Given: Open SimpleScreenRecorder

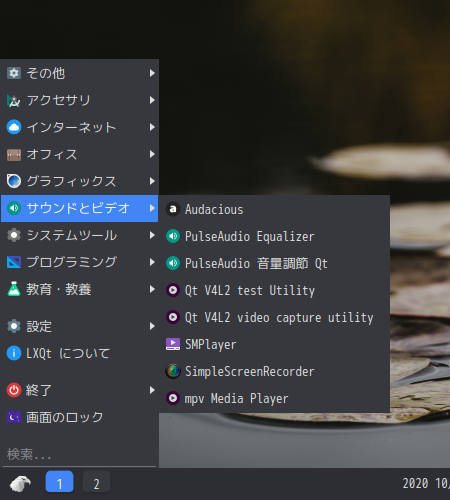Looking at the screenshot, I should coord(274,371).
